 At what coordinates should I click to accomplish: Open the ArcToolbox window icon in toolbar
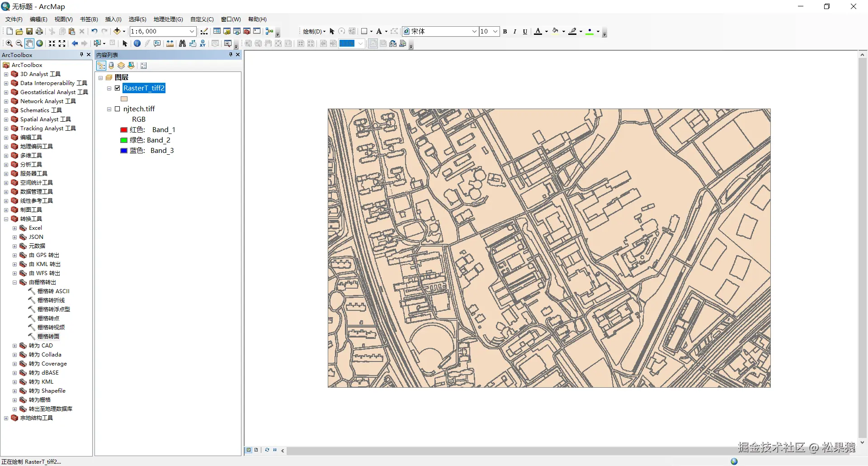click(247, 31)
